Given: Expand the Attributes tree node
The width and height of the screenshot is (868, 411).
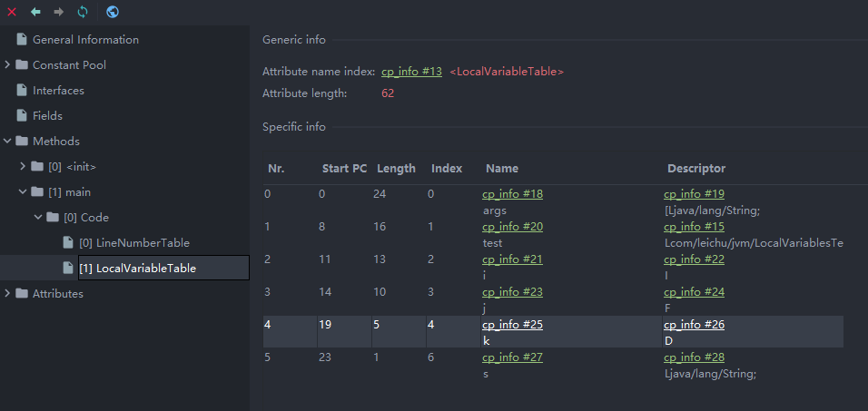Looking at the screenshot, I should pyautogui.click(x=7, y=294).
